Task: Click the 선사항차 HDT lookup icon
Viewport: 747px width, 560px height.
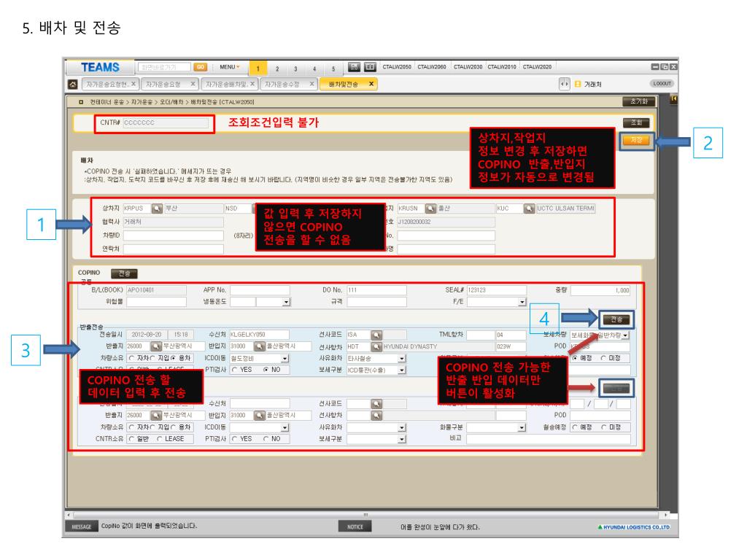Action: coord(376,346)
